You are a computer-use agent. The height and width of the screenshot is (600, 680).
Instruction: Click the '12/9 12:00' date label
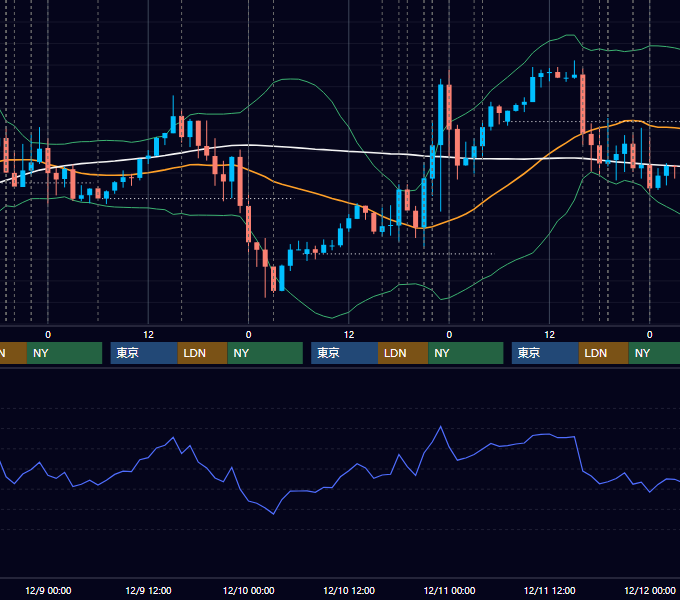tap(148, 590)
